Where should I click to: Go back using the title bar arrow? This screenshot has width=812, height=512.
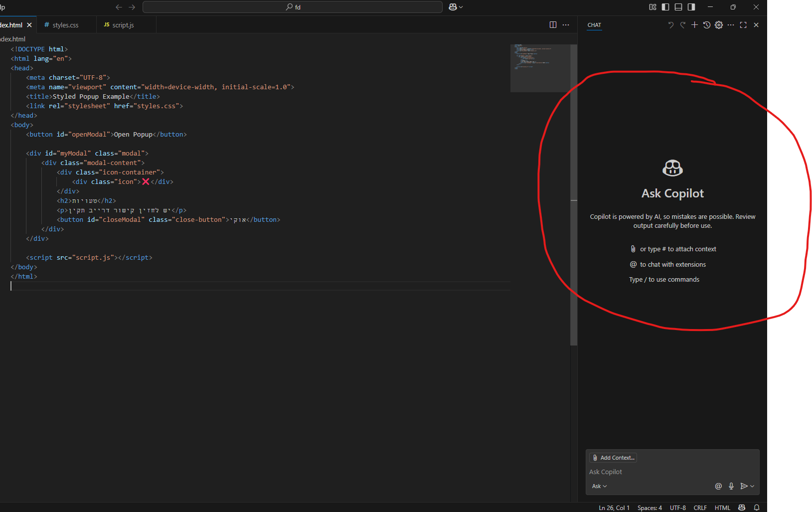coord(119,7)
